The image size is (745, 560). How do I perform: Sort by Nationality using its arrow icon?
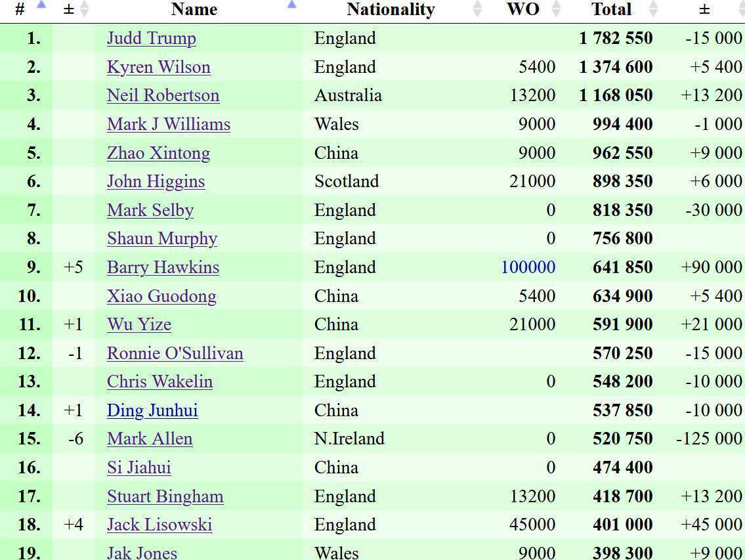477,9
